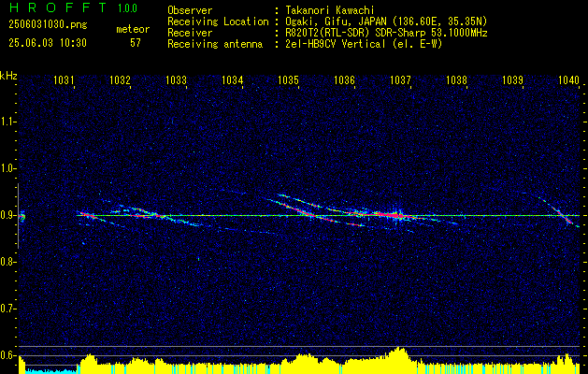Click the date stamp 25.06.03 10:30
Viewport: 588px width, 374px height.
tap(48, 43)
